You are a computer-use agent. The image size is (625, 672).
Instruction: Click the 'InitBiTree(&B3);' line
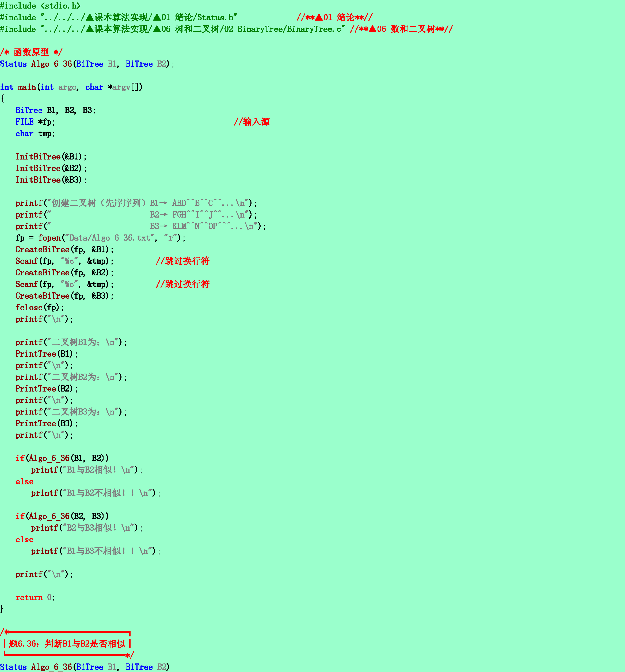(51, 180)
